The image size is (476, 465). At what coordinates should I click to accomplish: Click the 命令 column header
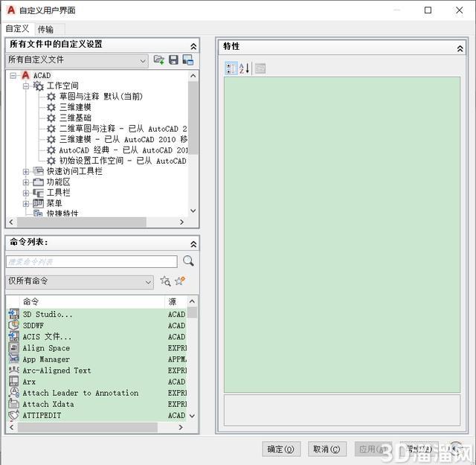coord(92,301)
